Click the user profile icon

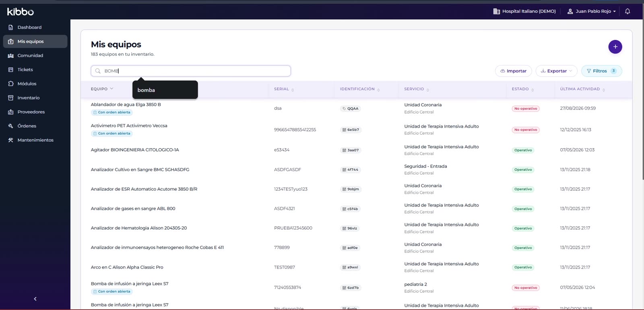(x=570, y=11)
